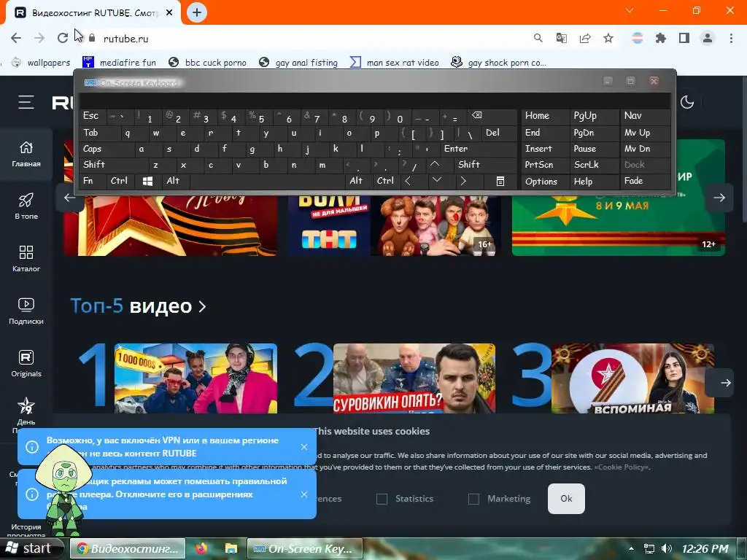Show previous banner in carousel
Image resolution: width=747 pixels, height=560 pixels.
(69, 198)
